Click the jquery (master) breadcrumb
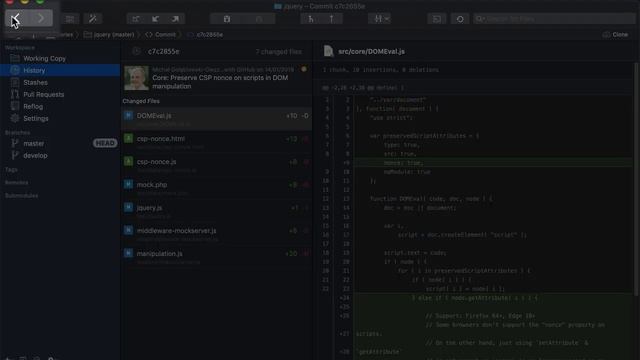 109,35
